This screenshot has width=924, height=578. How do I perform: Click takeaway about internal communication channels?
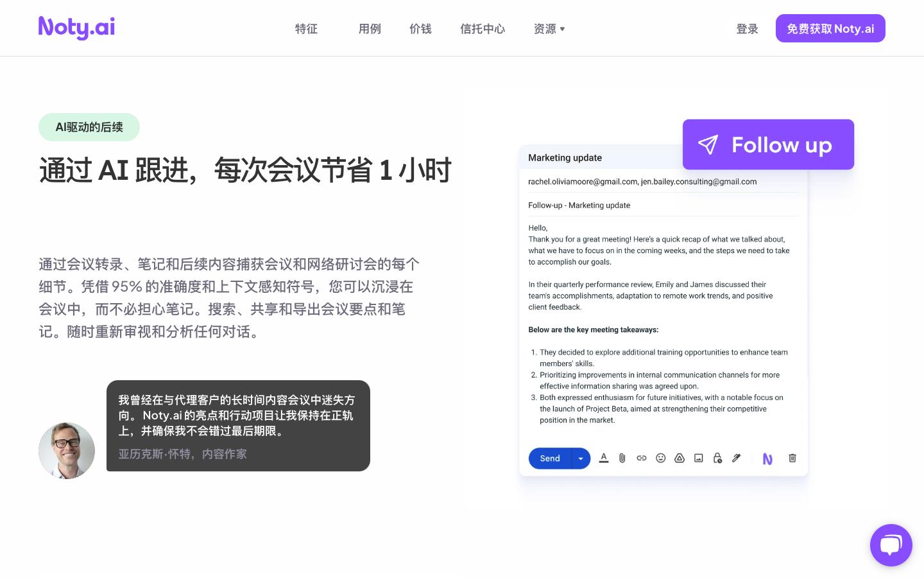[660, 381]
